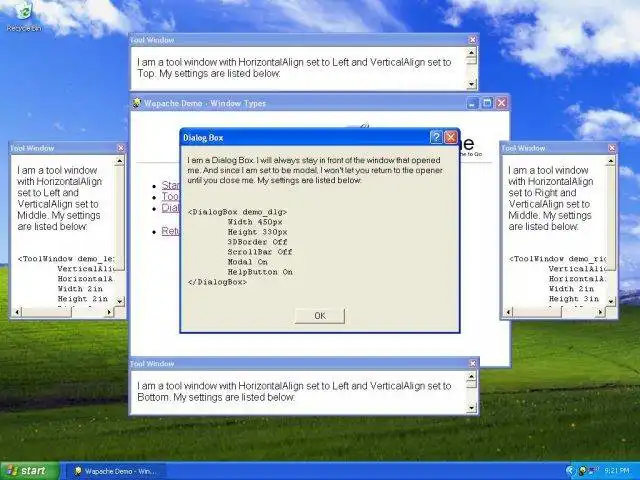The height and width of the screenshot is (480, 640).
Task: Open the Windows start menu
Action: 28,471
